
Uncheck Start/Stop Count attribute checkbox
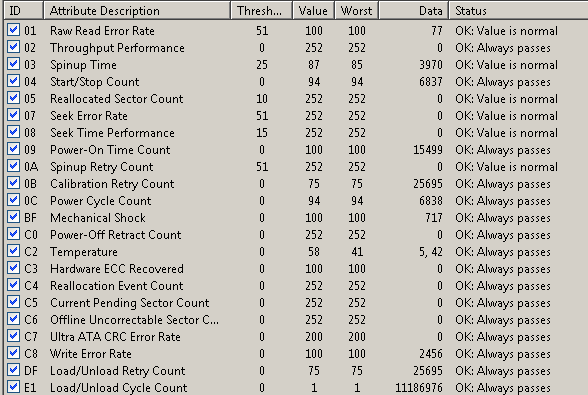pyautogui.click(x=14, y=81)
